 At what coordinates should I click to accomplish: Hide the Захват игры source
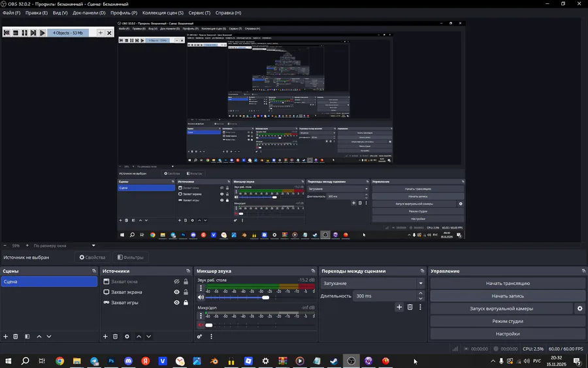pos(176,303)
